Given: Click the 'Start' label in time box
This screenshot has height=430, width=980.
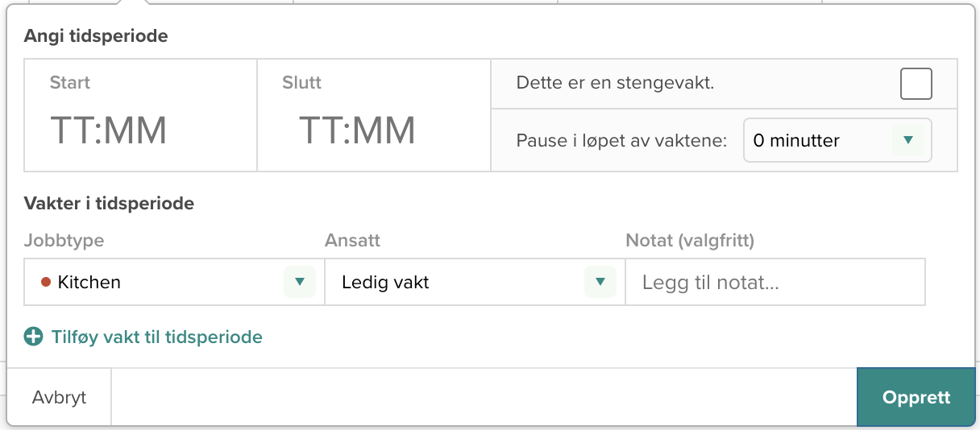Looking at the screenshot, I should pos(70,82).
